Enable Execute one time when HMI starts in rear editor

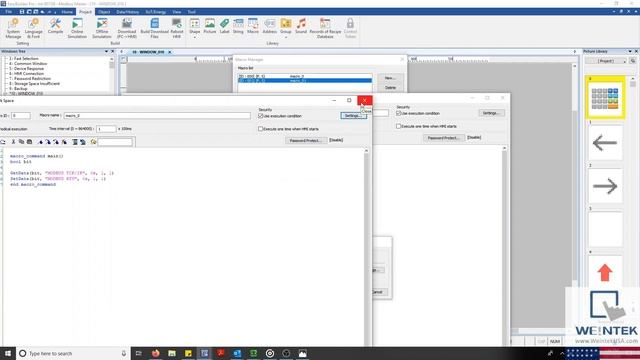coord(398,126)
